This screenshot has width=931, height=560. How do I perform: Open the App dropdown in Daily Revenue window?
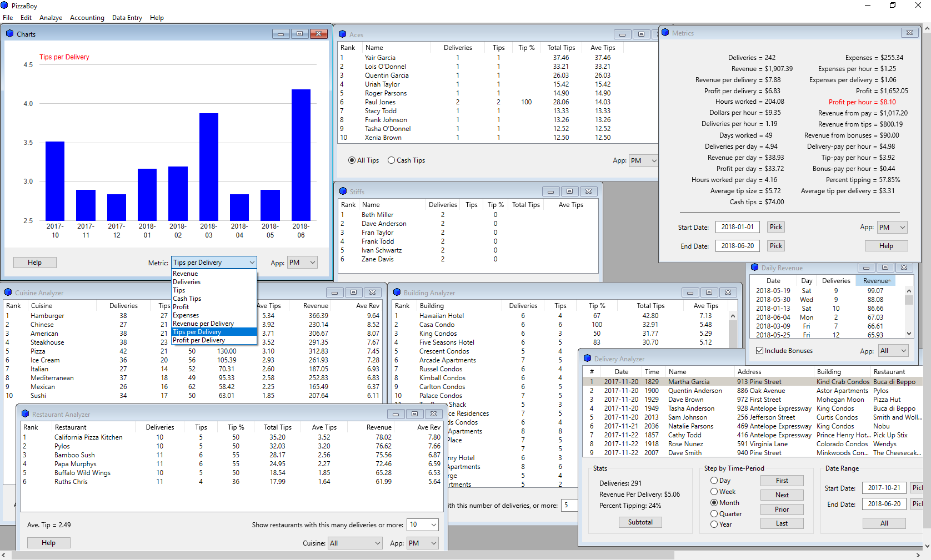click(893, 351)
